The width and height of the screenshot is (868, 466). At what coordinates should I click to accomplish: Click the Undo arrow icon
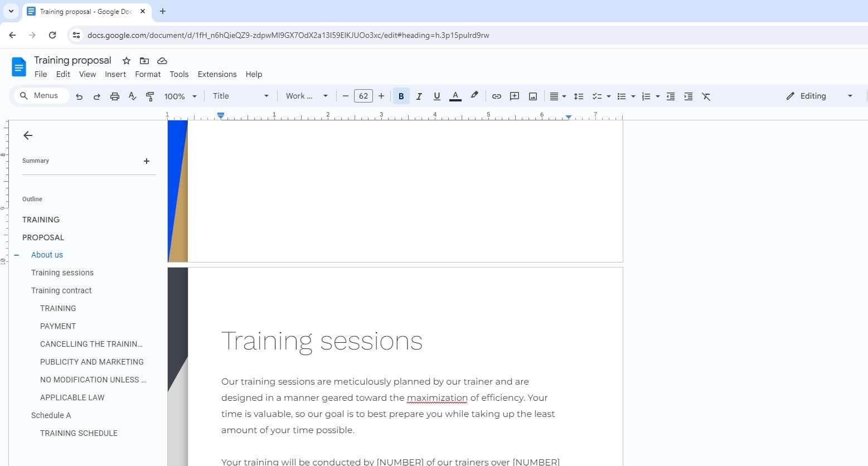click(x=79, y=96)
